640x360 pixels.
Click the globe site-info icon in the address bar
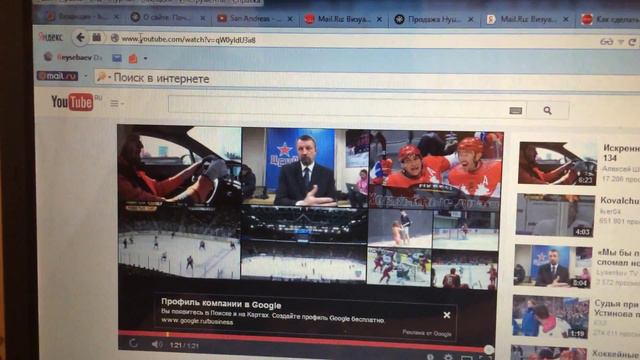pos(115,38)
